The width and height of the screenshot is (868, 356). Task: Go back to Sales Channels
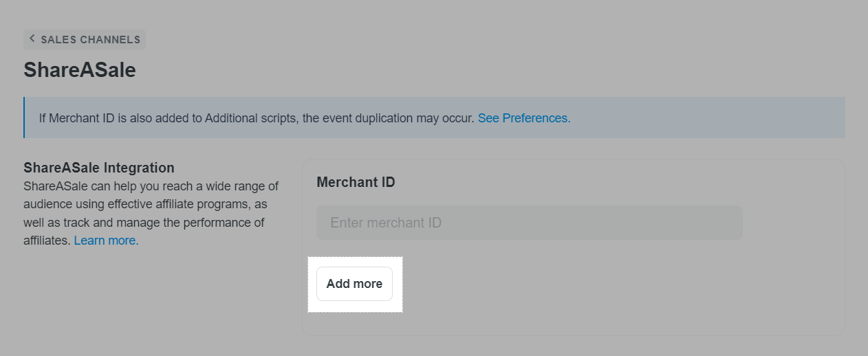(85, 40)
